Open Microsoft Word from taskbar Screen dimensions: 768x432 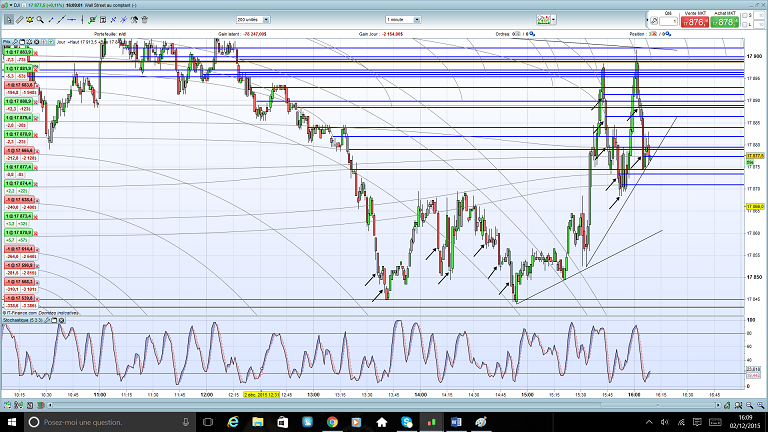click(x=456, y=422)
